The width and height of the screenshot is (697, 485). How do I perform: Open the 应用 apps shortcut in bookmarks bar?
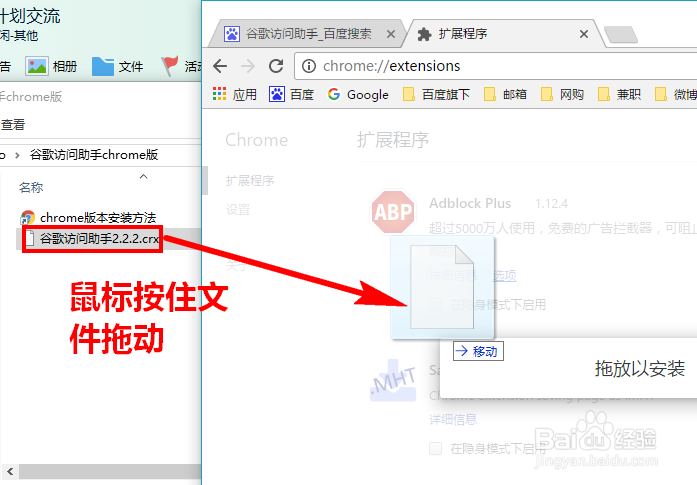point(234,94)
